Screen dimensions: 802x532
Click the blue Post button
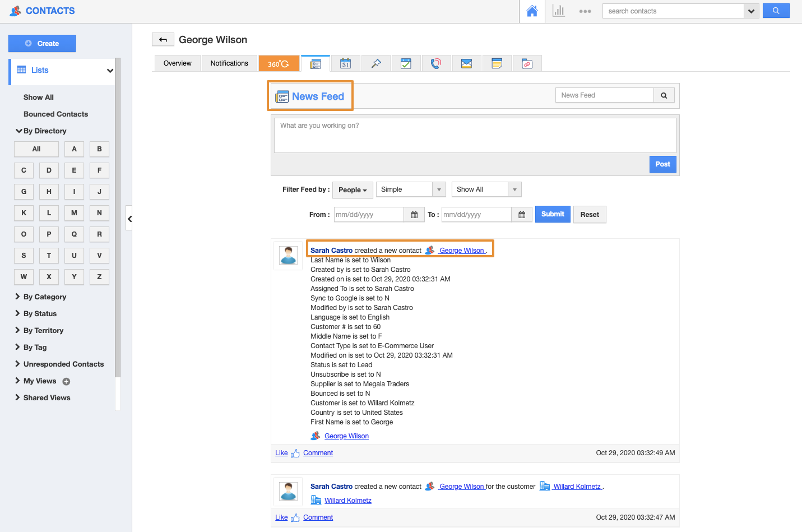[x=662, y=164]
